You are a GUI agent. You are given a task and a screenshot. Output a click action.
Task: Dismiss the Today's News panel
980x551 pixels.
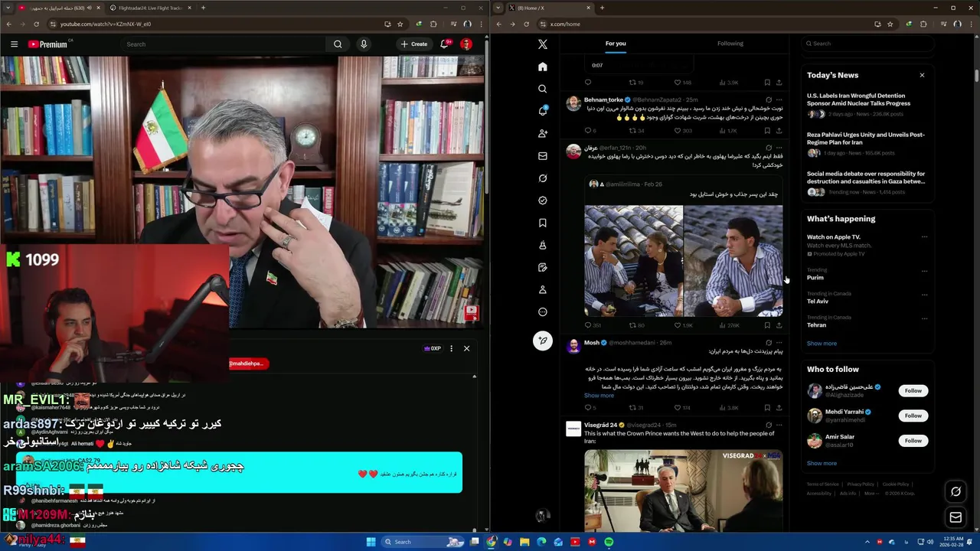(x=922, y=75)
